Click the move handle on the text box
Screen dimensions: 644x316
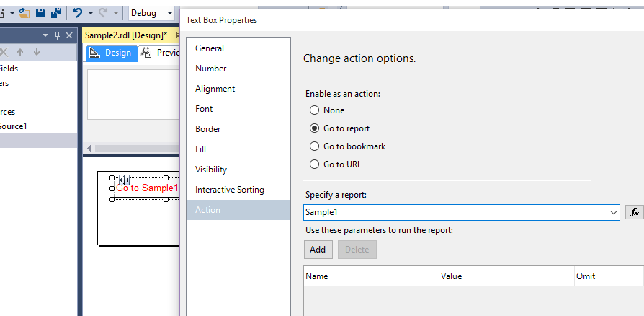pyautogui.click(x=123, y=180)
